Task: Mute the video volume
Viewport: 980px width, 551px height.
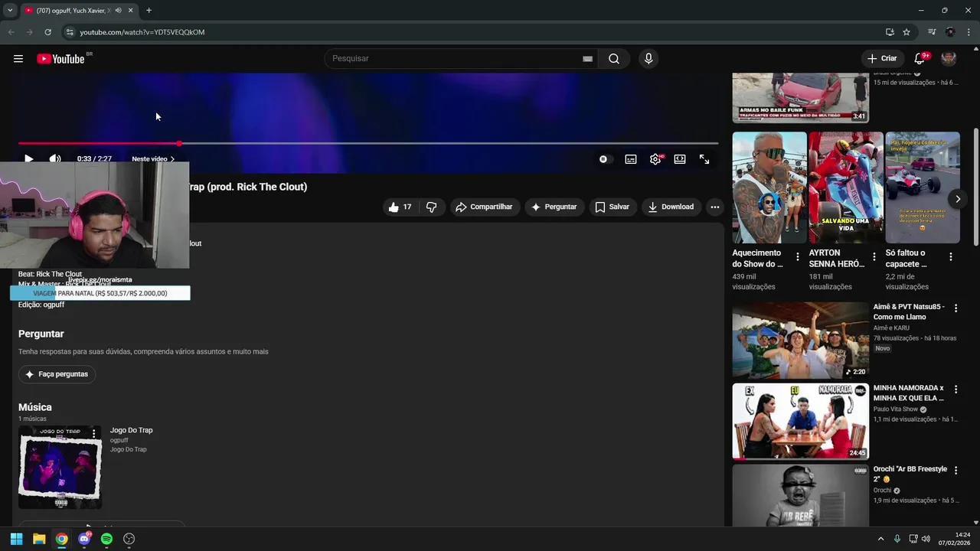Action: point(55,159)
